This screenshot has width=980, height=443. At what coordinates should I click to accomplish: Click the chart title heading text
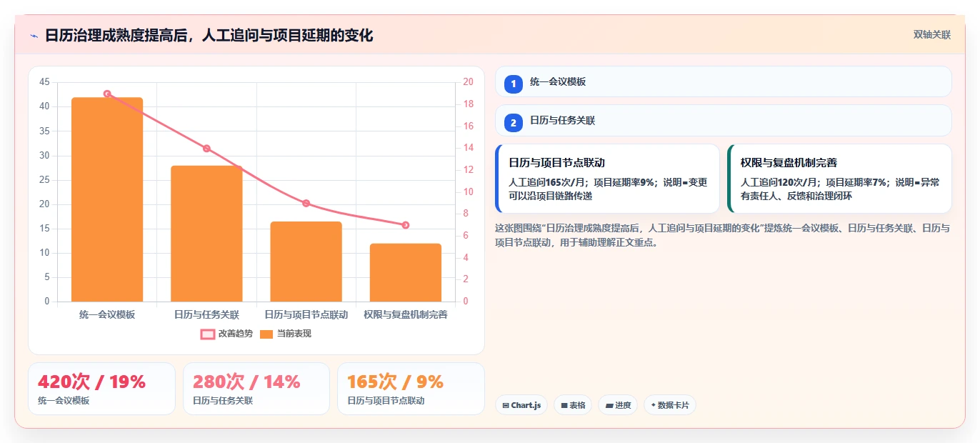[x=209, y=36]
